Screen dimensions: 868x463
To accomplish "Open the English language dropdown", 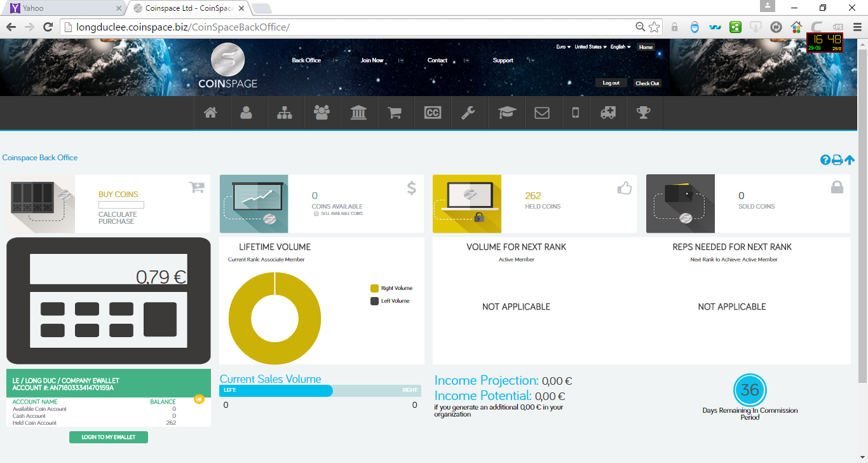I will pos(620,47).
